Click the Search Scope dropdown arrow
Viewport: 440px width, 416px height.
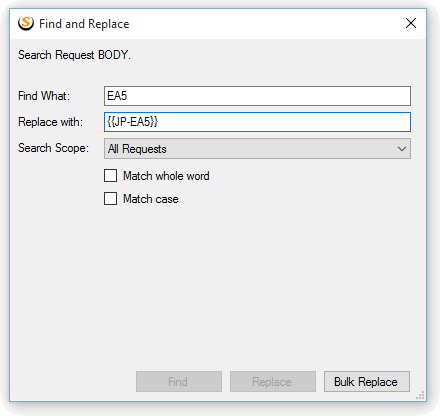pos(402,149)
